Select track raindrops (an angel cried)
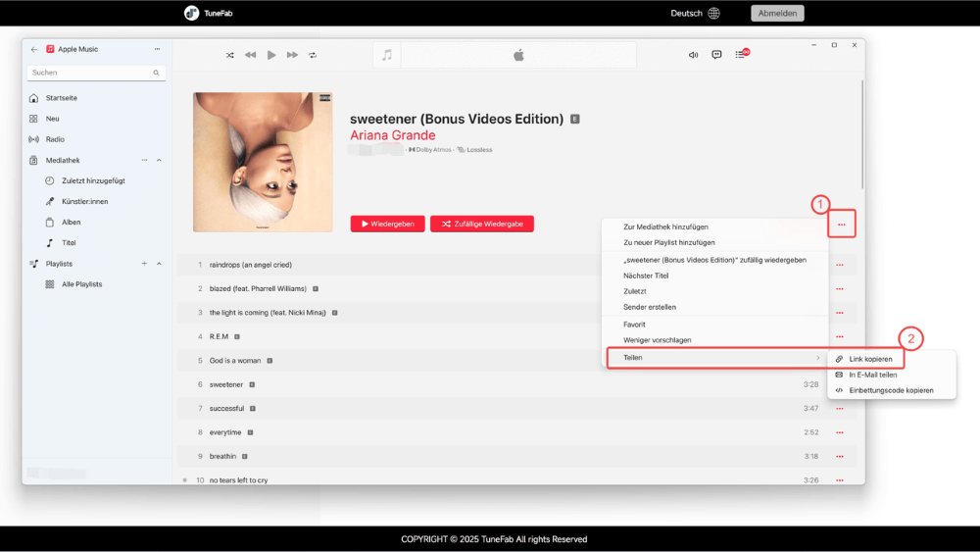The image size is (980, 552). click(251, 265)
